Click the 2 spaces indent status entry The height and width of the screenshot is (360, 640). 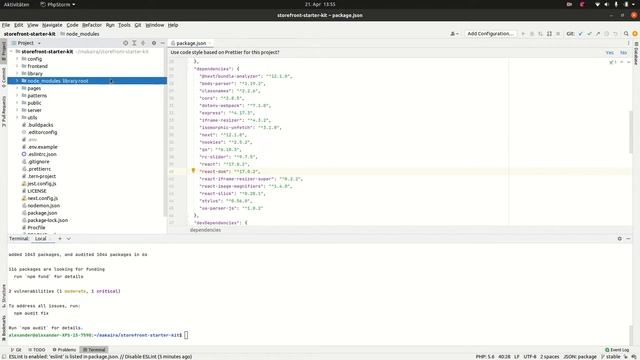point(550,357)
